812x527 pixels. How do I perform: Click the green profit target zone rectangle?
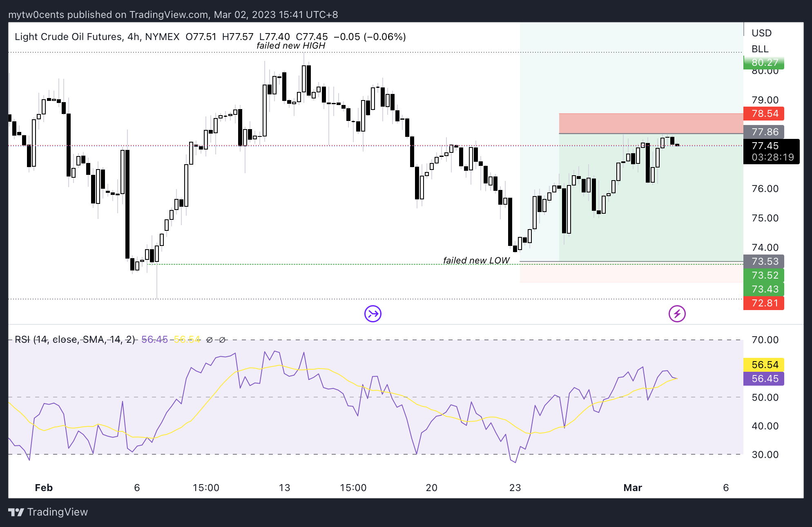click(x=651, y=197)
